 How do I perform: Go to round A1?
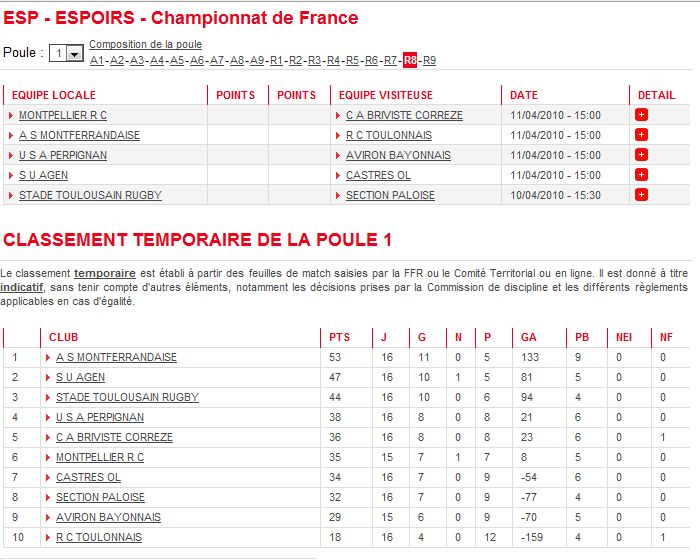point(97,60)
